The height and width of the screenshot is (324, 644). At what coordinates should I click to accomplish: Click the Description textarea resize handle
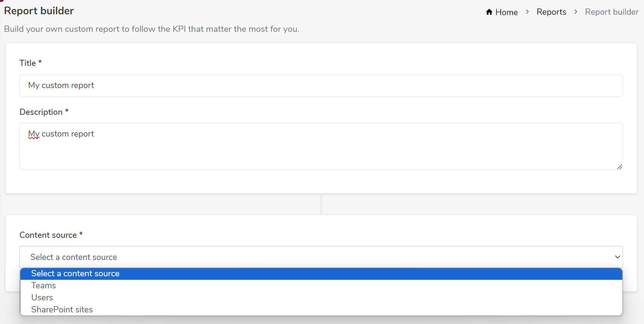(620, 166)
